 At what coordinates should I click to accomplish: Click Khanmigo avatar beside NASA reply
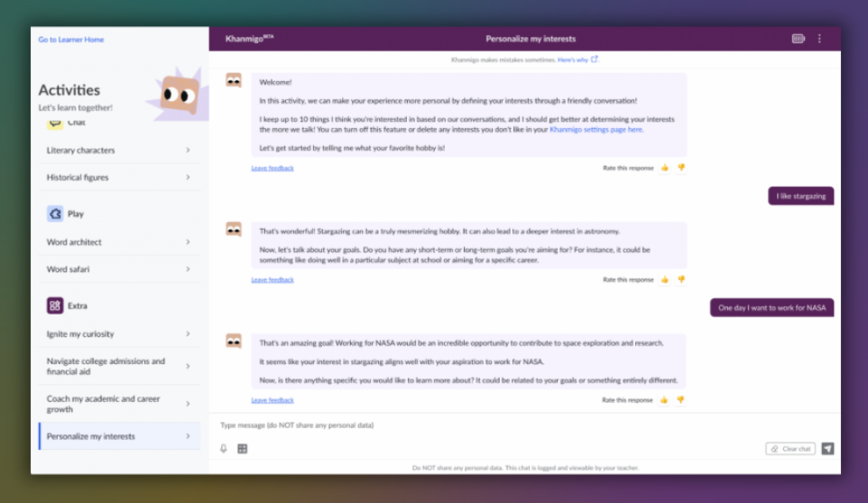tap(234, 341)
